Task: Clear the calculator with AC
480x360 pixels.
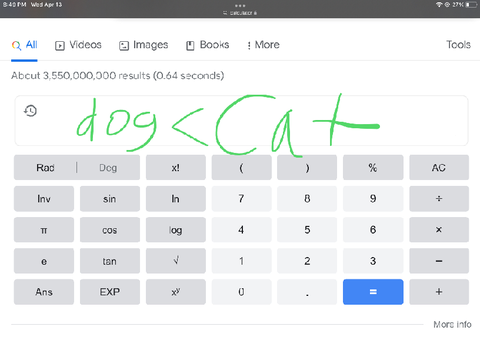Action: (x=439, y=167)
